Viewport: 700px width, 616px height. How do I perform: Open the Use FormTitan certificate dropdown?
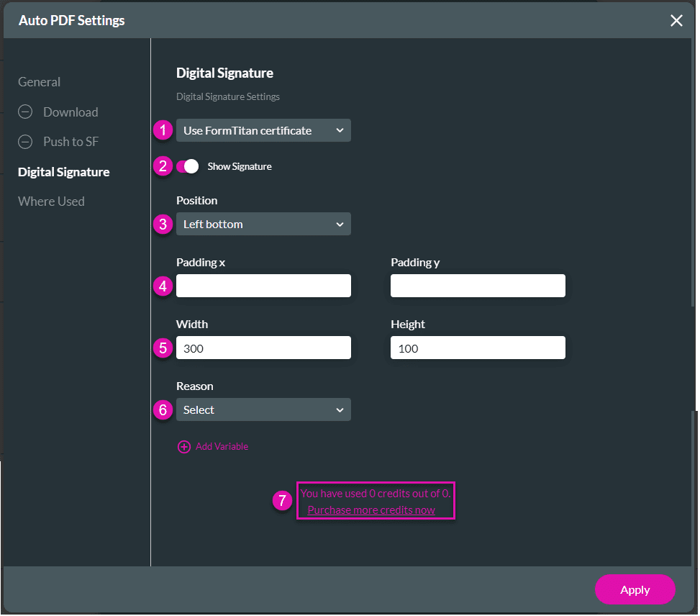coord(263,130)
